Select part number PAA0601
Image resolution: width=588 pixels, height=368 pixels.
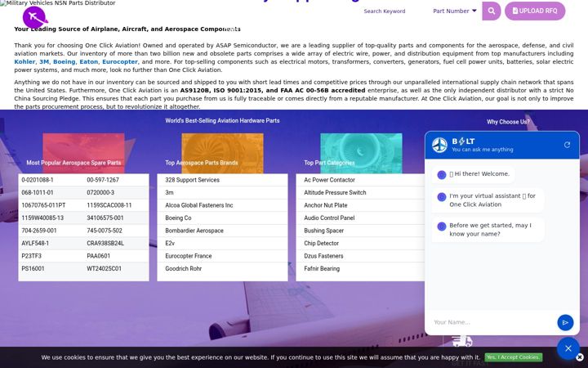point(99,256)
